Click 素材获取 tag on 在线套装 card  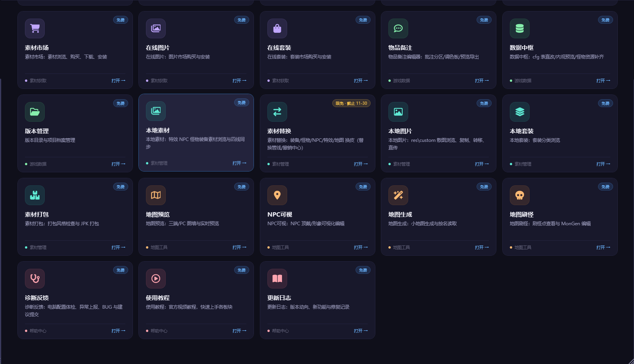280,81
